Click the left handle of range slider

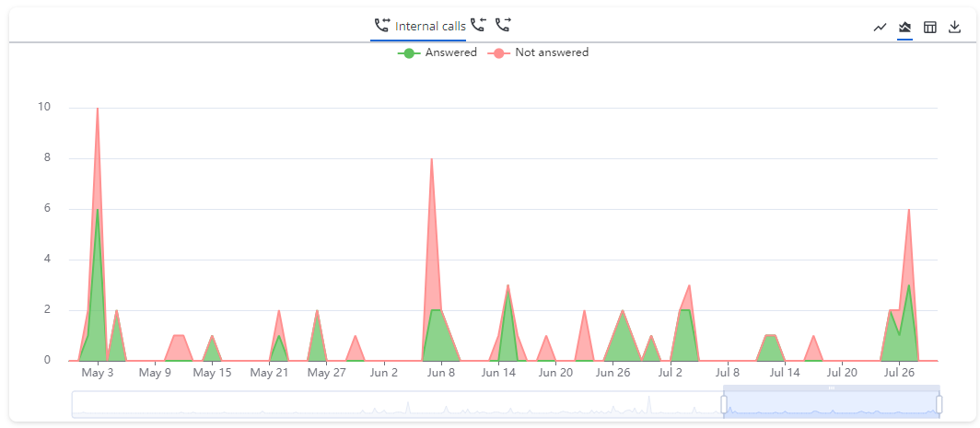coord(724,404)
